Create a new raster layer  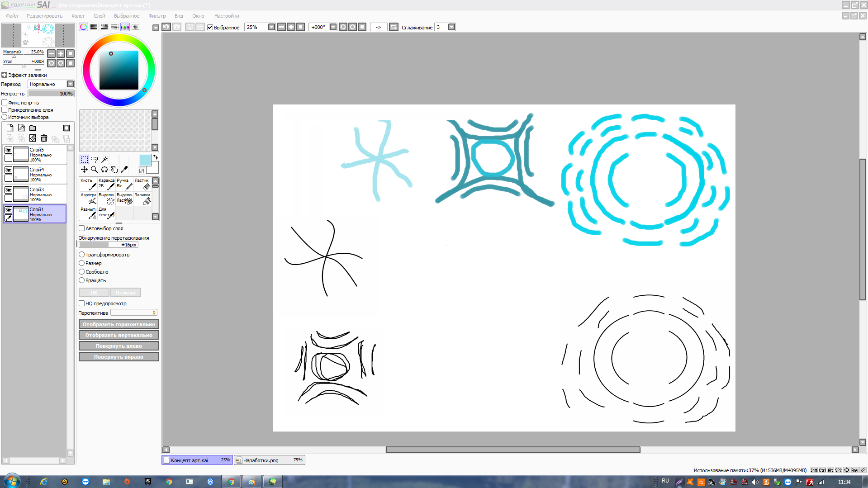10,128
